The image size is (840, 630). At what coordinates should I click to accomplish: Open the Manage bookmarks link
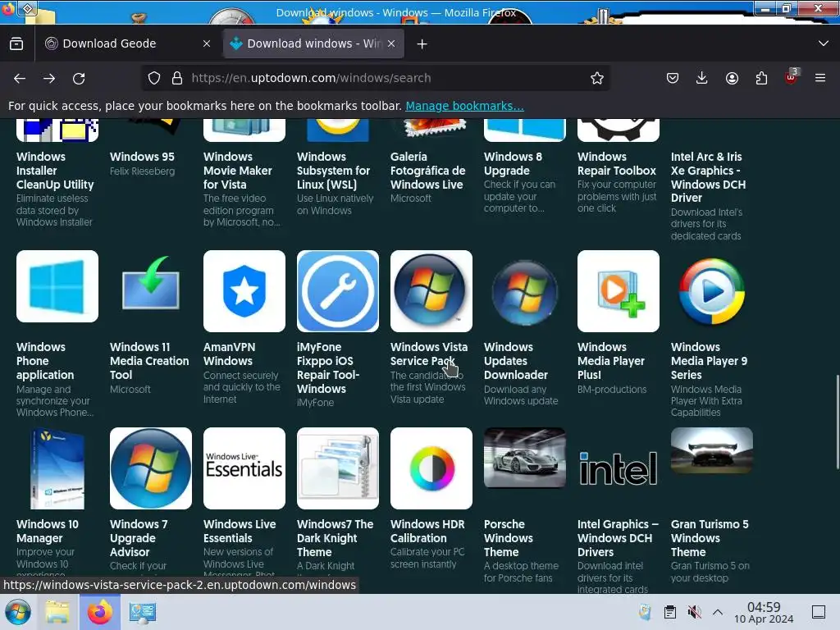[x=464, y=106]
